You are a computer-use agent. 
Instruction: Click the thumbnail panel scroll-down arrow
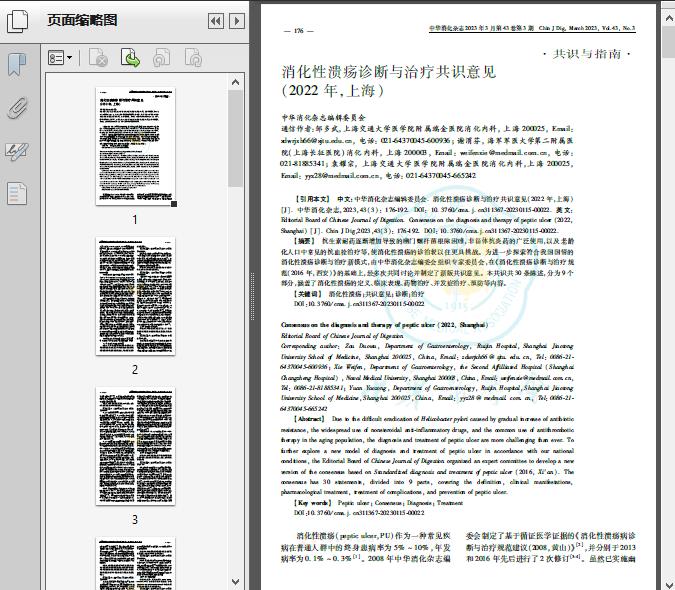click(235, 582)
